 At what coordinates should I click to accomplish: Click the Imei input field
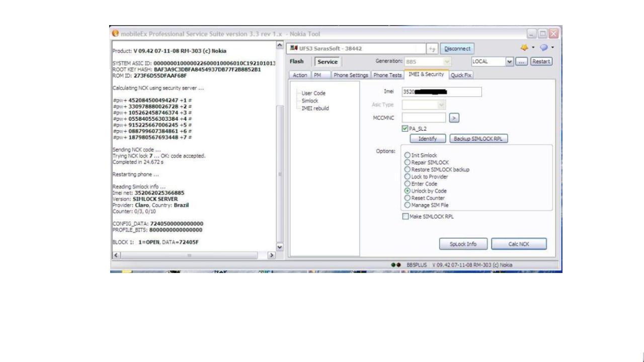pyautogui.click(x=442, y=92)
